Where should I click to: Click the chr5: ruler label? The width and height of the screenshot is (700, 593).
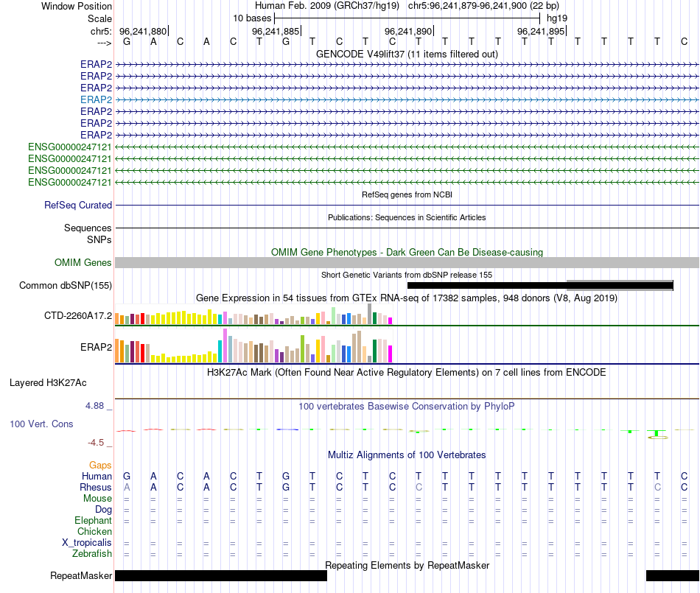click(x=101, y=31)
